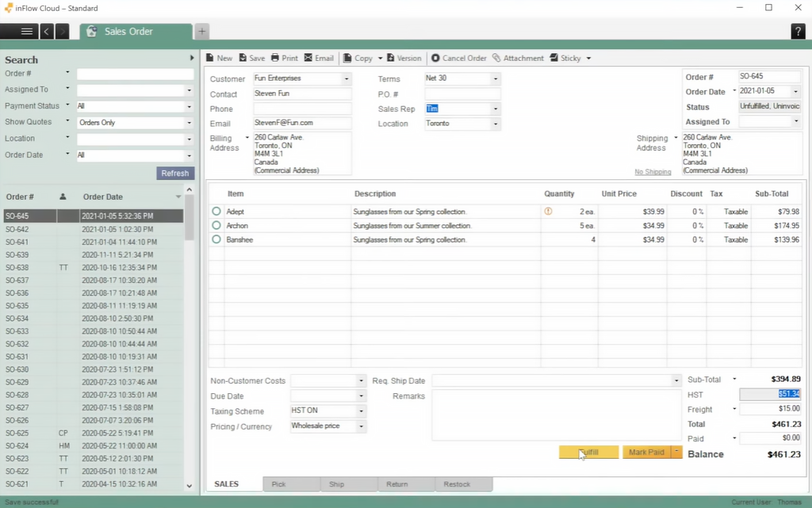Copy the sales order
Screen dimensions: 812x508
click(358, 58)
